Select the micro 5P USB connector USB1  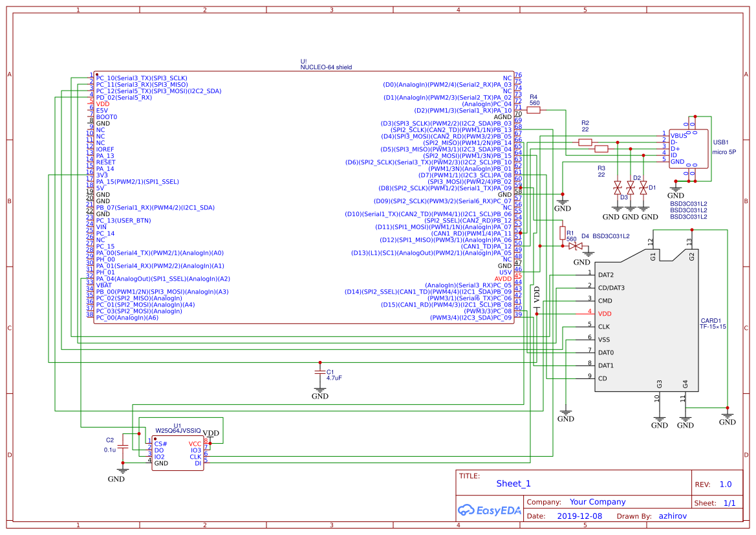(x=689, y=149)
